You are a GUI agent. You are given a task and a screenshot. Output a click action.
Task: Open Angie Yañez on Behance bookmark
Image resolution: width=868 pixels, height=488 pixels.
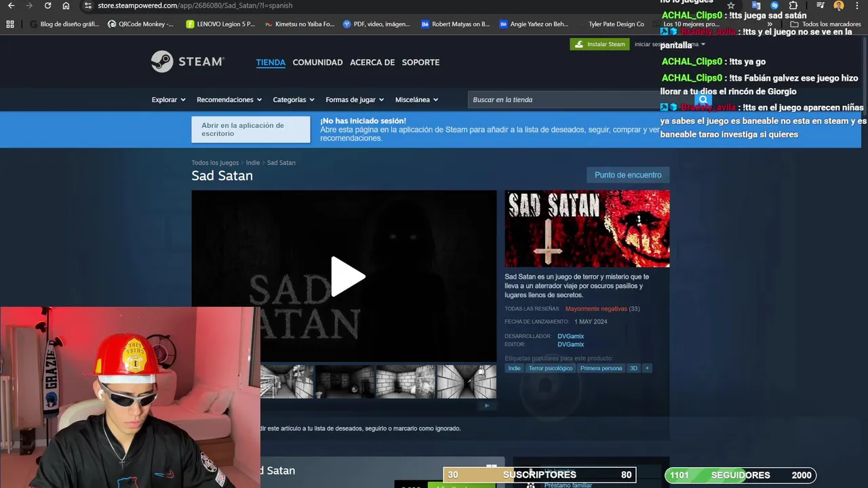click(534, 24)
